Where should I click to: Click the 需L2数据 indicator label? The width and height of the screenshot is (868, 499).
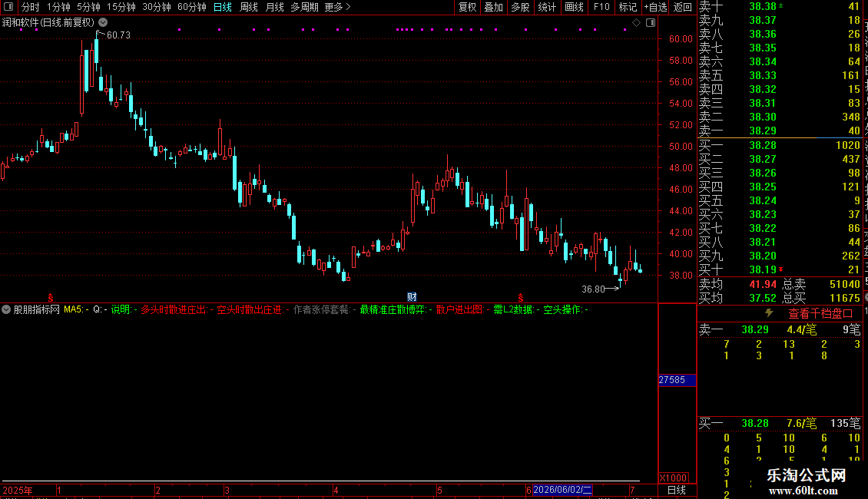click(516, 309)
